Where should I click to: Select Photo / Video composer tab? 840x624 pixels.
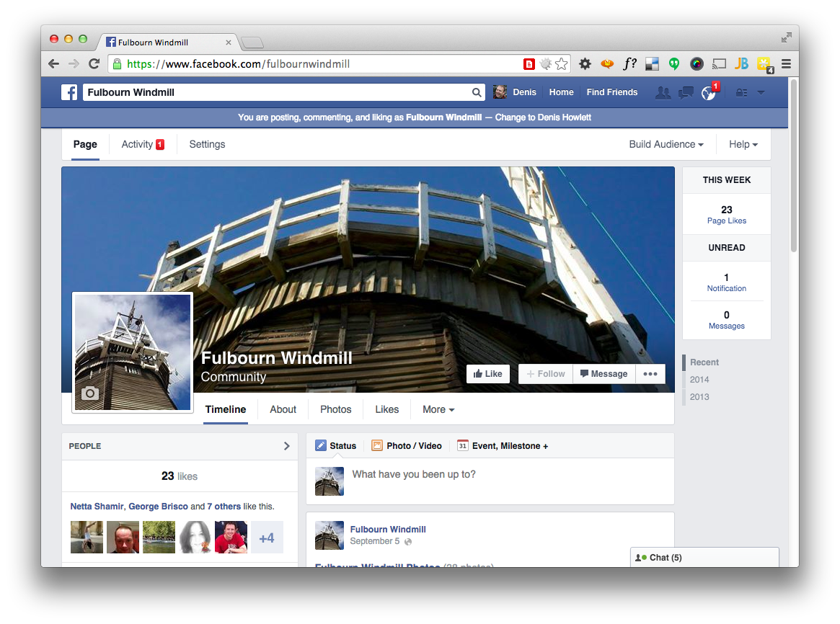(x=407, y=446)
